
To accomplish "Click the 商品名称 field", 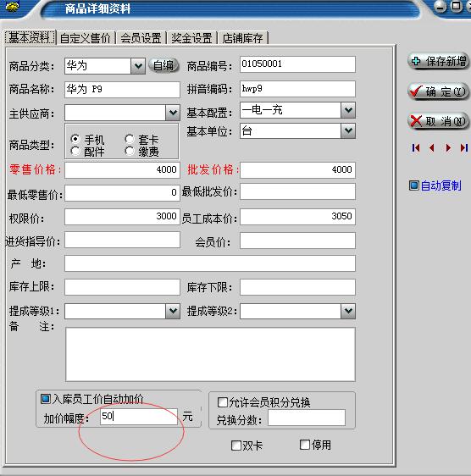I will pyautogui.click(x=122, y=90).
